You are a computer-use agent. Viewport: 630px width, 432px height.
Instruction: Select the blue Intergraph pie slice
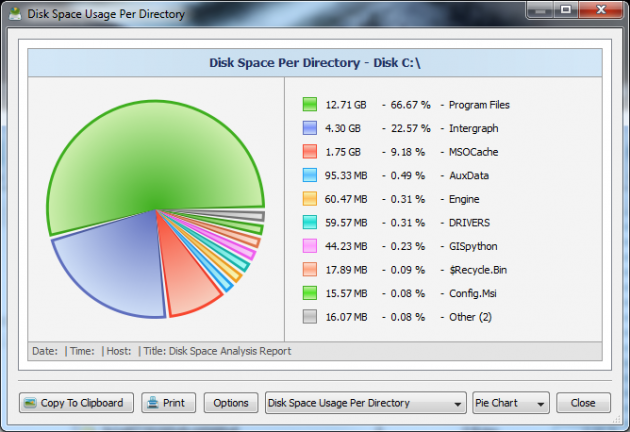point(117,267)
